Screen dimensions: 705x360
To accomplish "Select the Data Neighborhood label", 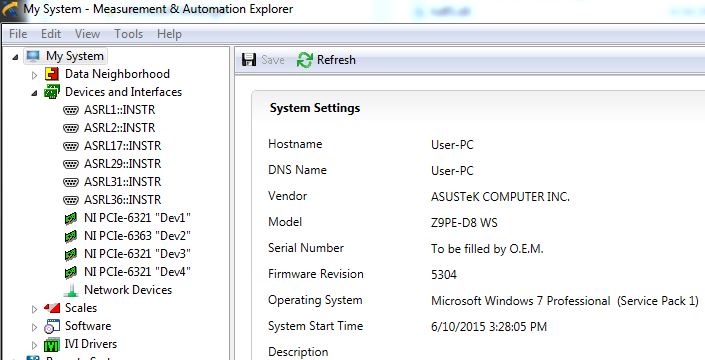I will (117, 74).
